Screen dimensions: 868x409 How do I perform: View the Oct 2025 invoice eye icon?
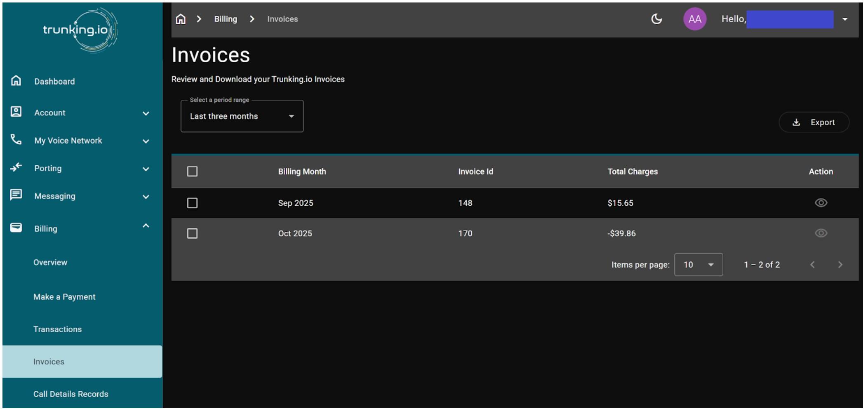pos(821,233)
